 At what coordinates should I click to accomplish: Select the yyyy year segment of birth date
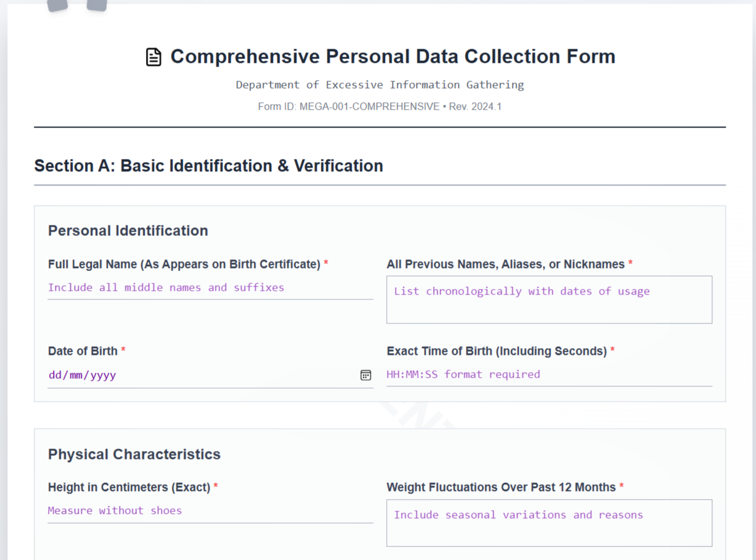tap(103, 375)
